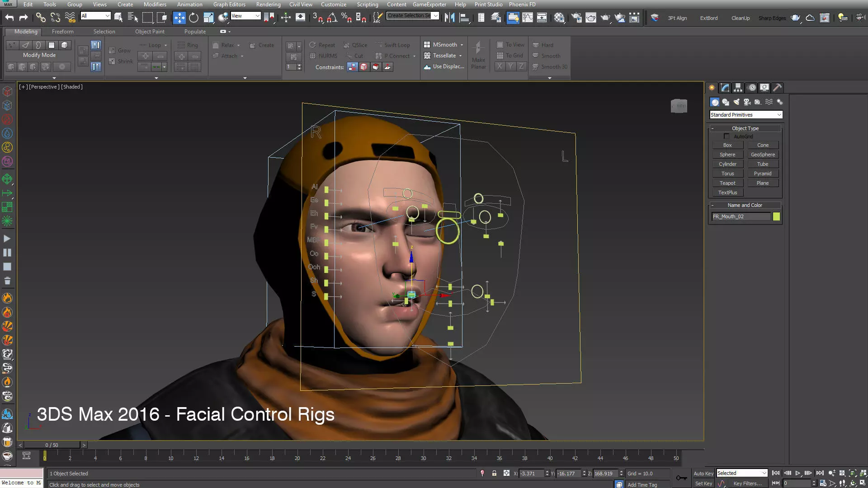Open the All selection filter dropdown
The height and width of the screenshot is (488, 868).
[x=95, y=16]
